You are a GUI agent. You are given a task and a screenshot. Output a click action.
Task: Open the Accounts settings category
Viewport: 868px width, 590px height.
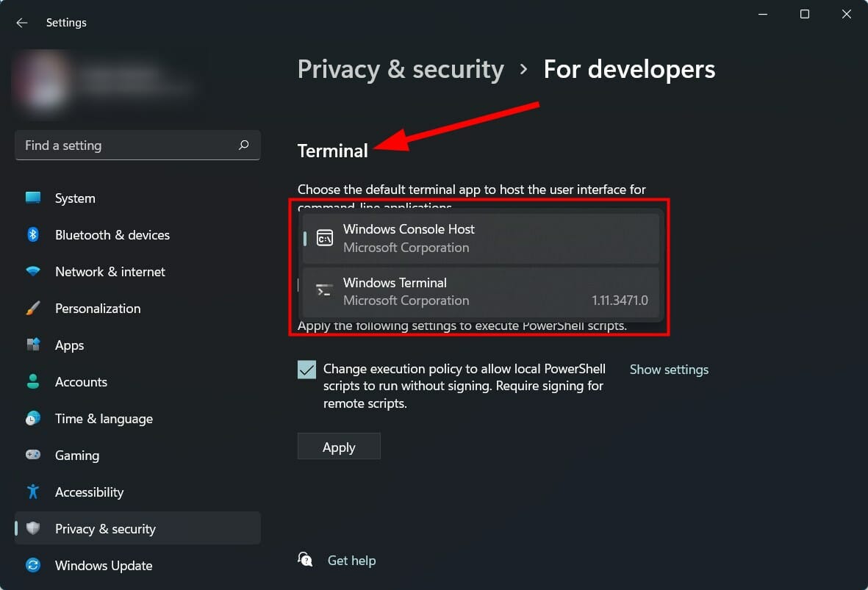[x=81, y=382]
